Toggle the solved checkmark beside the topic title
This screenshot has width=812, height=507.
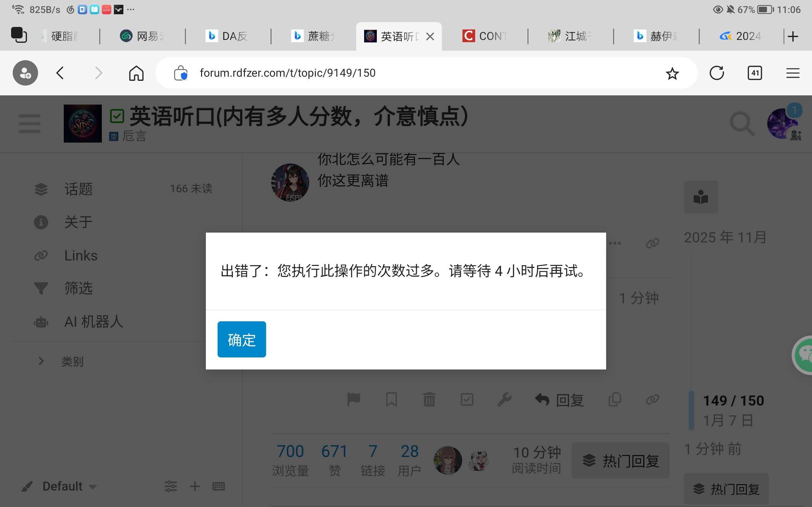117,116
